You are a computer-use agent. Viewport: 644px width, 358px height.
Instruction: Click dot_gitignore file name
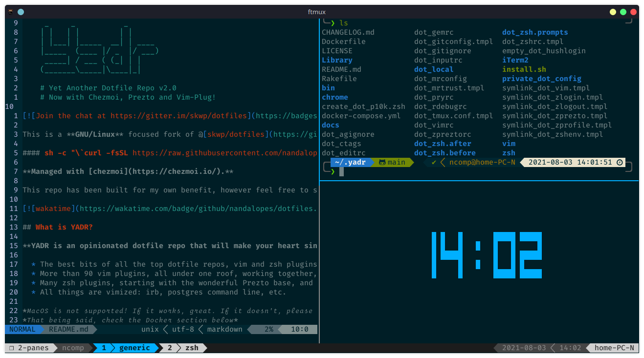click(443, 51)
